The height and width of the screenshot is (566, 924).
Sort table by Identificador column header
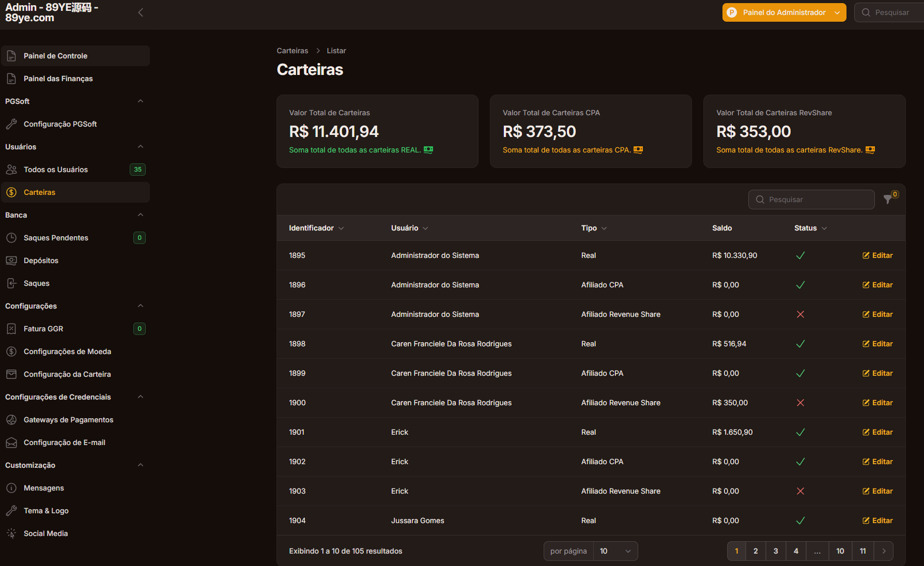pos(311,228)
